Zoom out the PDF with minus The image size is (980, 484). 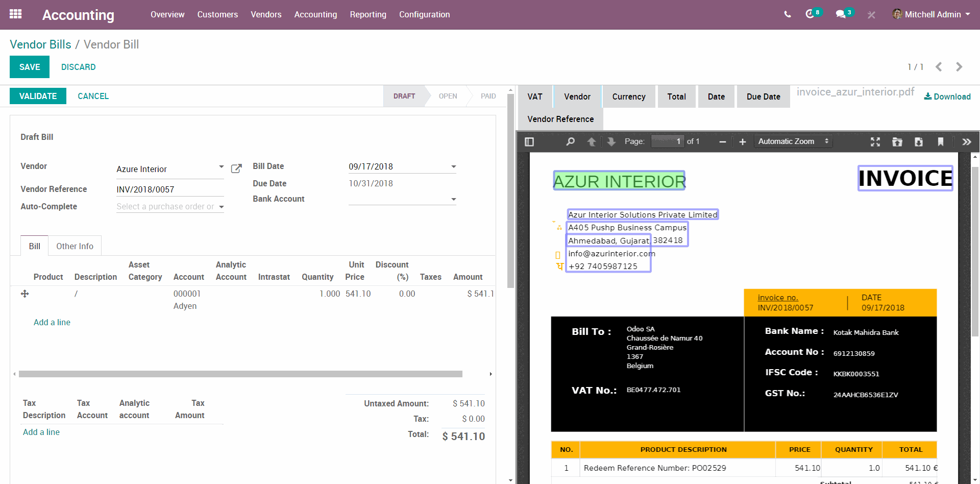pyautogui.click(x=722, y=141)
